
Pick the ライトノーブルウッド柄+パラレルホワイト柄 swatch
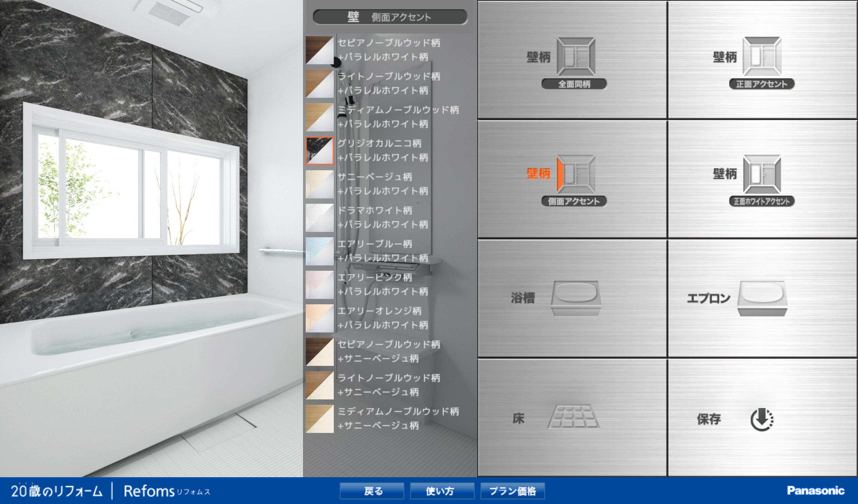click(319, 84)
